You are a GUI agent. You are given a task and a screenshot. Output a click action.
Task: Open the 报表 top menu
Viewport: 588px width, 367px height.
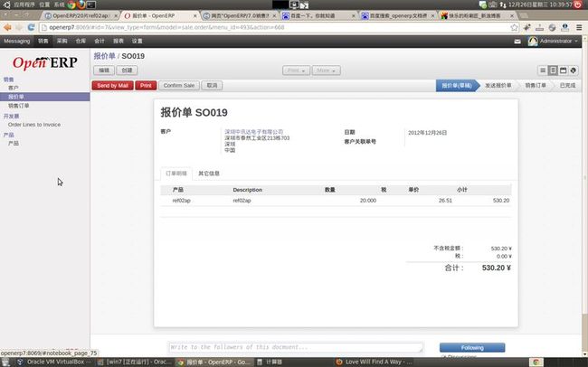(x=119, y=42)
